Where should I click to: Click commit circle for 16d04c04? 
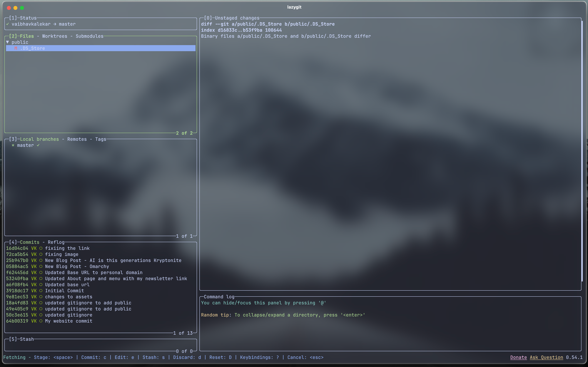41,249
